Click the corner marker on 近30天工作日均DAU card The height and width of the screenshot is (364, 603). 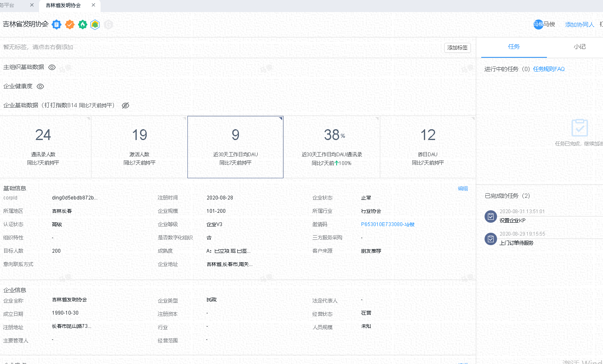281,119
